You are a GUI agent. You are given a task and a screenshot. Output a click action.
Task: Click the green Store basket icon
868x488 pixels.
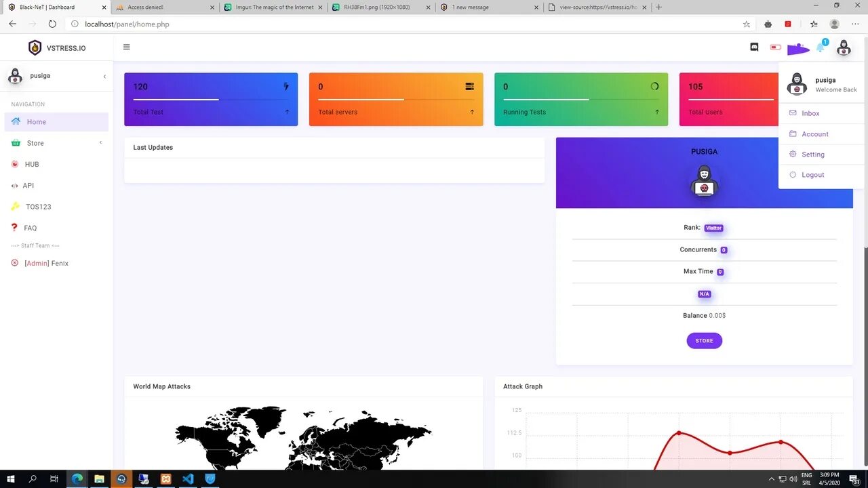(15, 143)
